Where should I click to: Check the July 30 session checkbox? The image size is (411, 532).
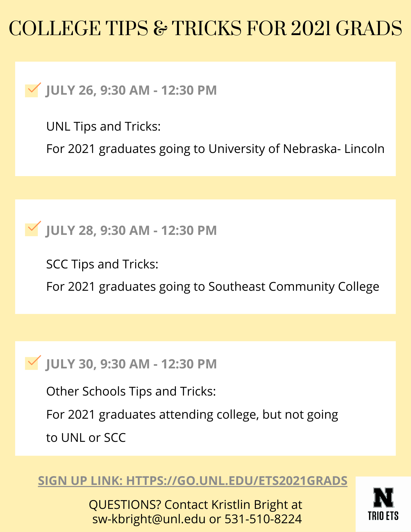[32, 363]
